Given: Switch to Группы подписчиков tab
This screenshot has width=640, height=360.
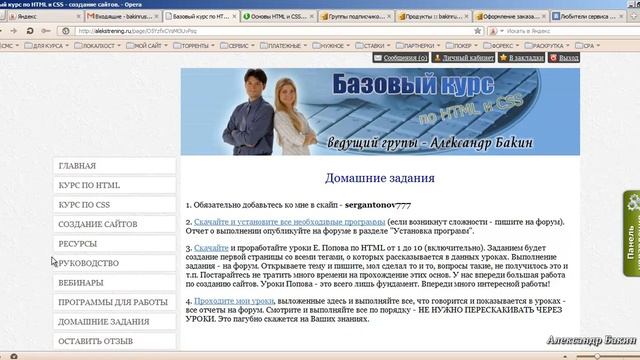Looking at the screenshot, I should pyautogui.click(x=356, y=17).
